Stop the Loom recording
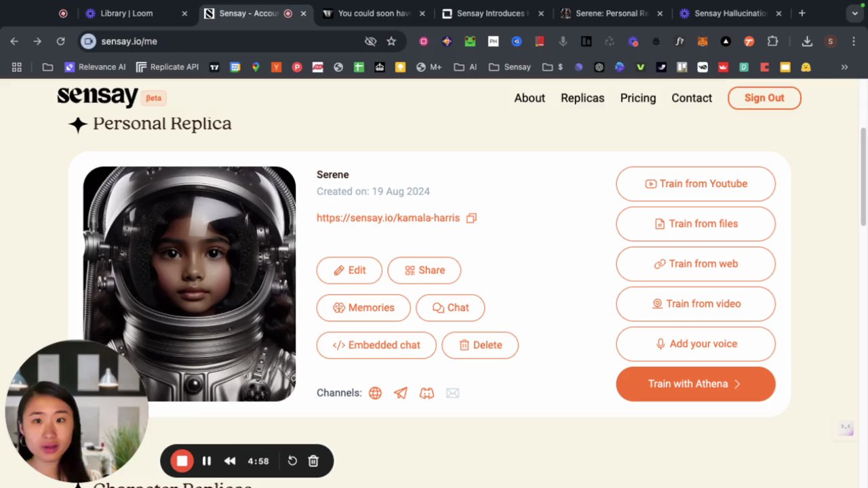The width and height of the screenshot is (868, 488). pos(182,461)
